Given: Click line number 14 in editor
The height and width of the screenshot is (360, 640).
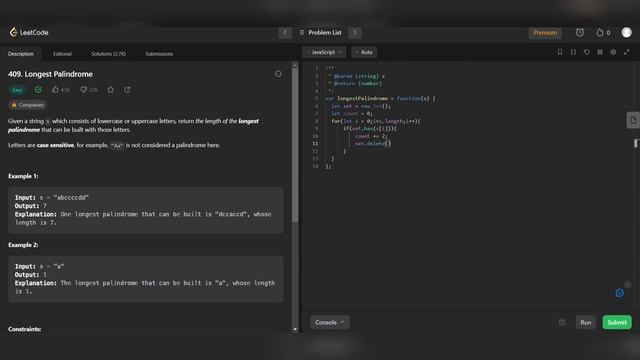Looking at the screenshot, I should [x=315, y=166].
